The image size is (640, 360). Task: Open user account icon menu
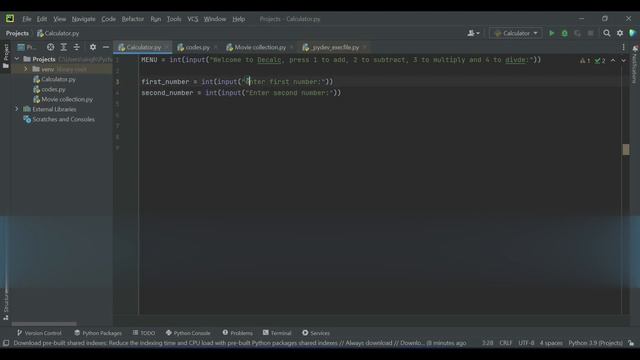473,33
